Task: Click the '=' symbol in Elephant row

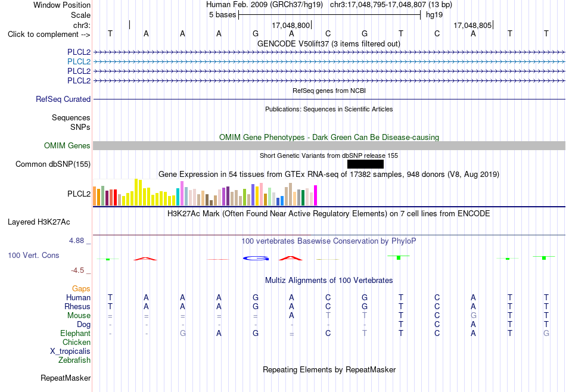Action: pyautogui.click(x=292, y=334)
